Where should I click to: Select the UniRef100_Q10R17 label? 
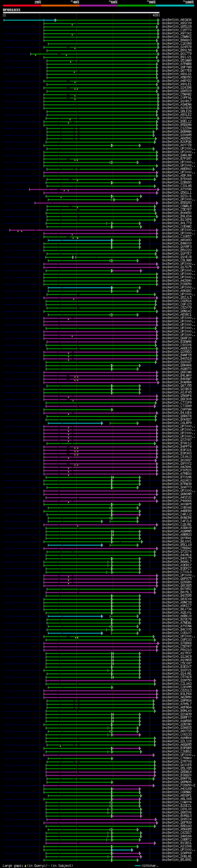tap(177, 101)
